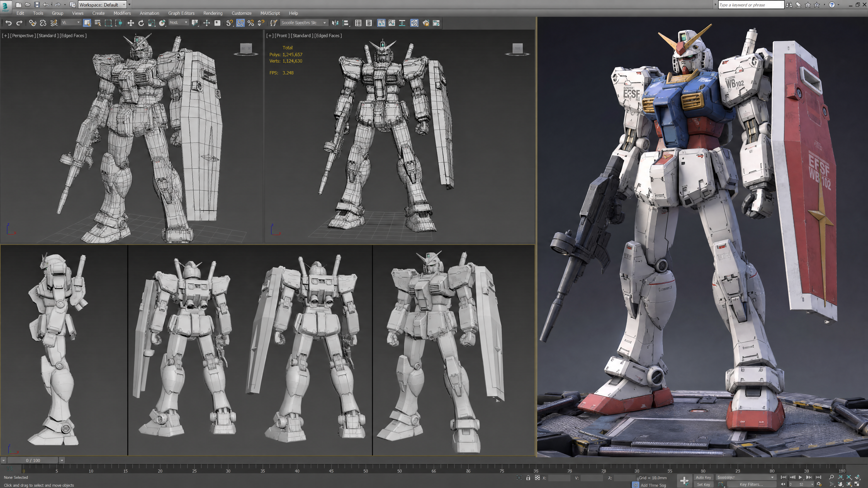The width and height of the screenshot is (868, 488).
Task: Open the Rendering menu
Action: 213,13
